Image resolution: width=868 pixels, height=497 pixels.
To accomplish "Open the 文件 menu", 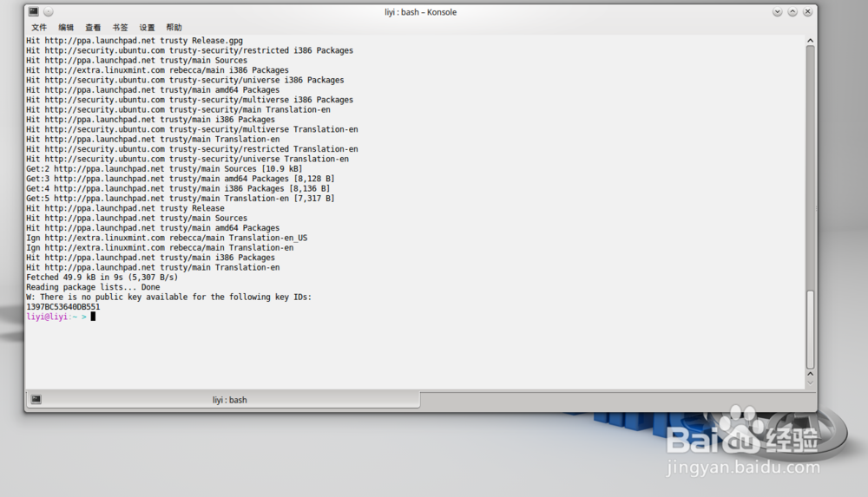I will pyautogui.click(x=39, y=27).
